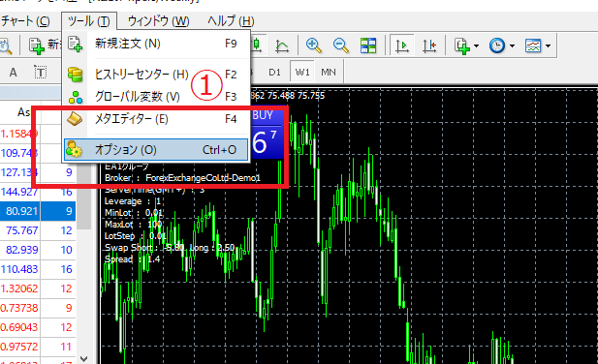Open the ウィンドウ (W) menu

[x=159, y=21]
